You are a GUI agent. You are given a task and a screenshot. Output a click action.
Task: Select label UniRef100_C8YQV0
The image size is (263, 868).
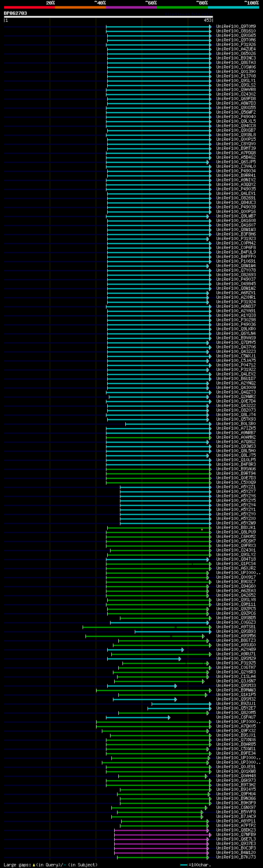pyautogui.click(x=236, y=144)
